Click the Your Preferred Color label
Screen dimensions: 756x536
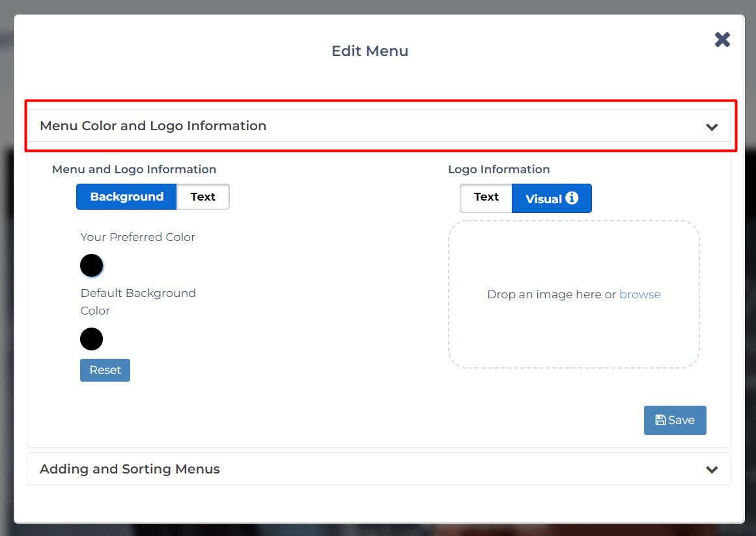137,237
